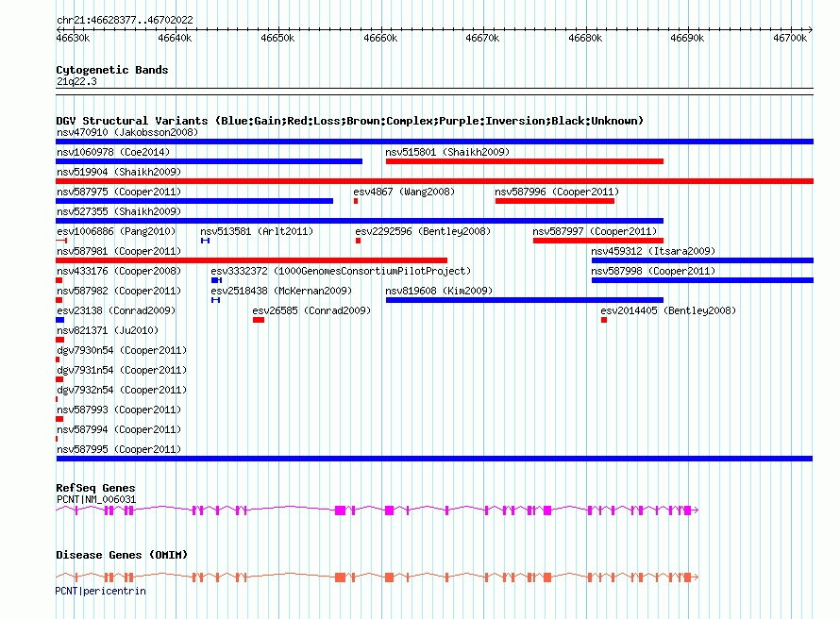Image resolution: width=840 pixels, height=619 pixels.
Task: Click the magenta PCNT RefSeq gene model
Action: (378, 510)
